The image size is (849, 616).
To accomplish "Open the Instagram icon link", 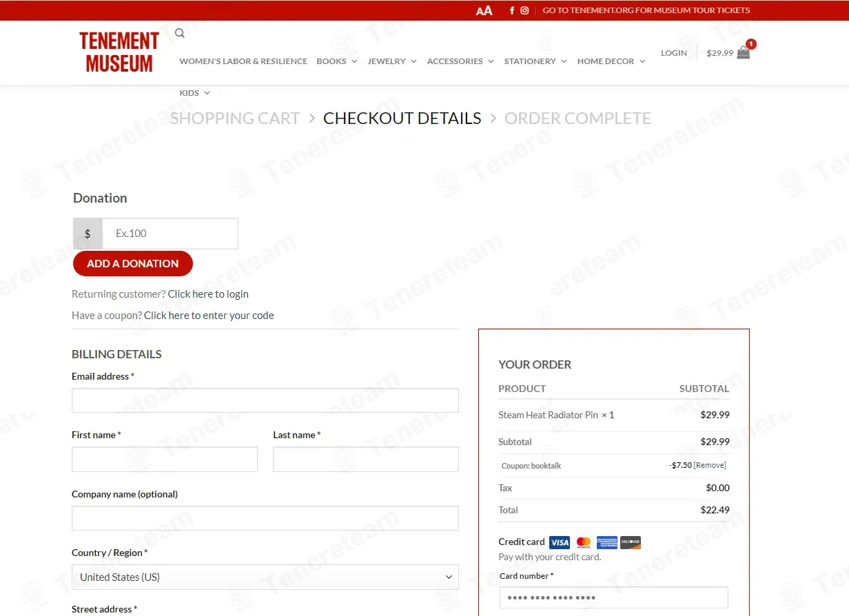I will (524, 10).
